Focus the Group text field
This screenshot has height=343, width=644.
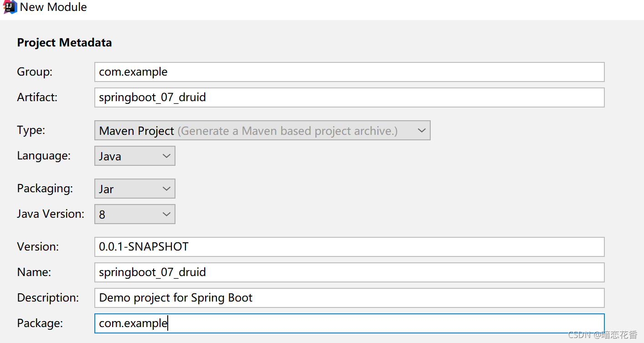[x=349, y=72]
